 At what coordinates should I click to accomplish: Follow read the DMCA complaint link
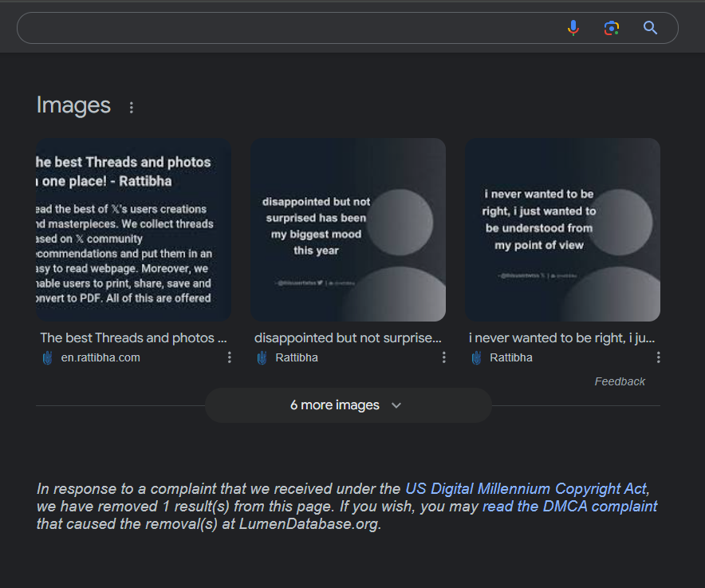(x=569, y=507)
